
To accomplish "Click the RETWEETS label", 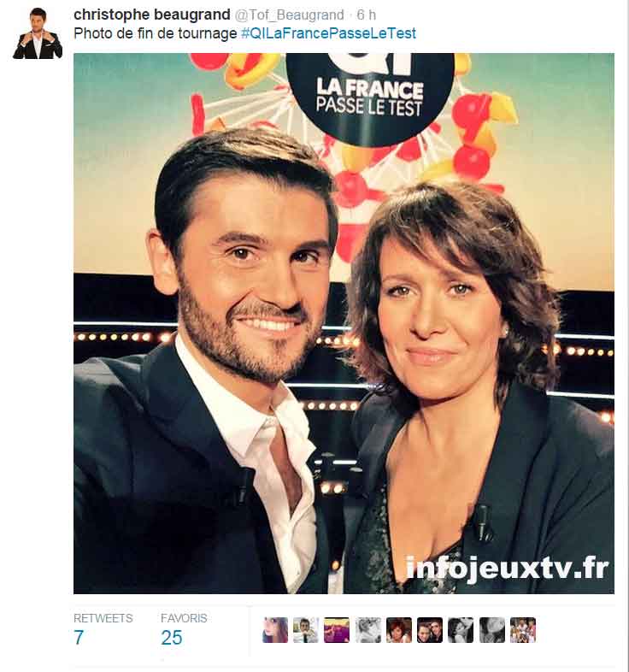I will [103, 618].
